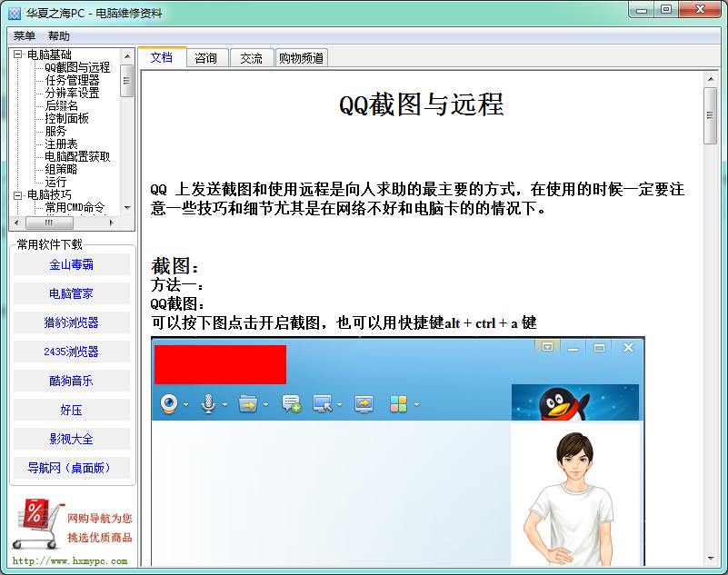
Task: Switch to the 交流 tab
Action: click(251, 58)
